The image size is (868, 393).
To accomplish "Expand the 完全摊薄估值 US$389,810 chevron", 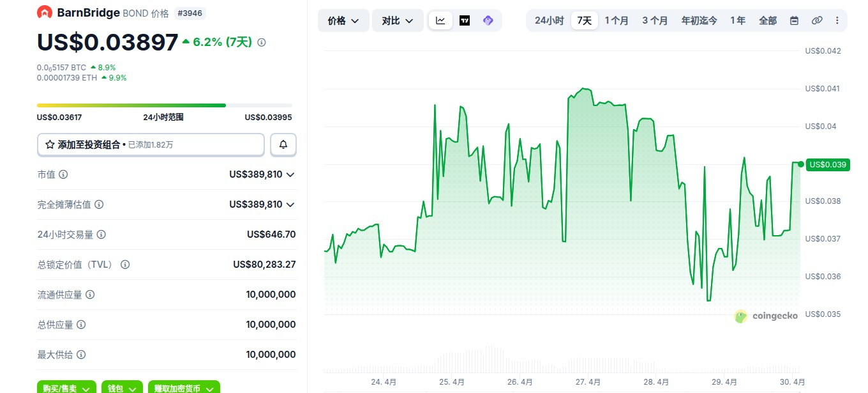I will [x=290, y=204].
